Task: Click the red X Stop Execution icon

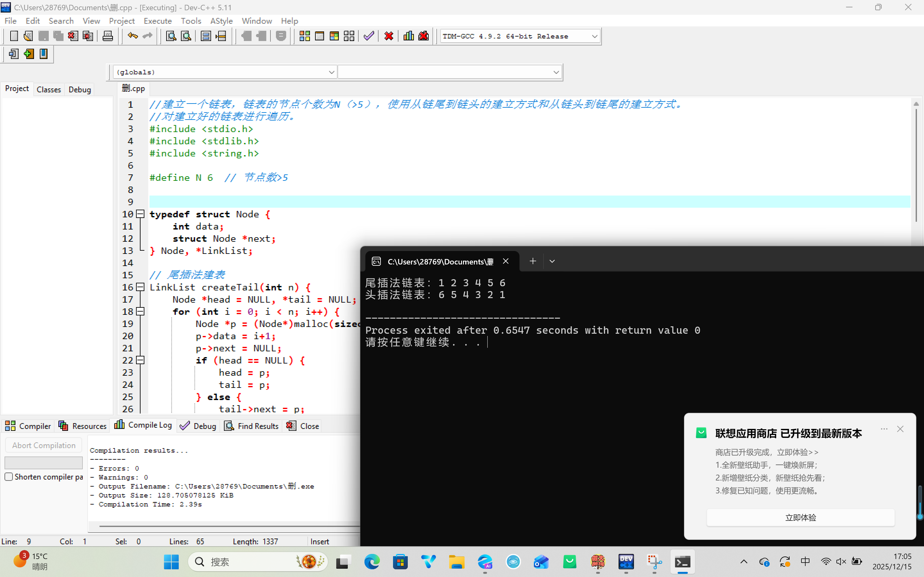Action: click(x=389, y=36)
